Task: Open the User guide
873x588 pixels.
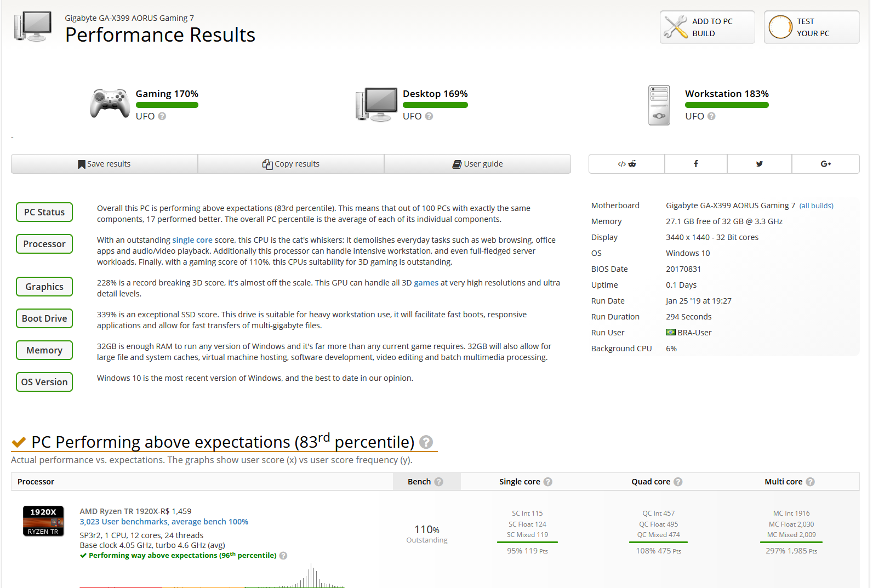Action: [x=477, y=164]
